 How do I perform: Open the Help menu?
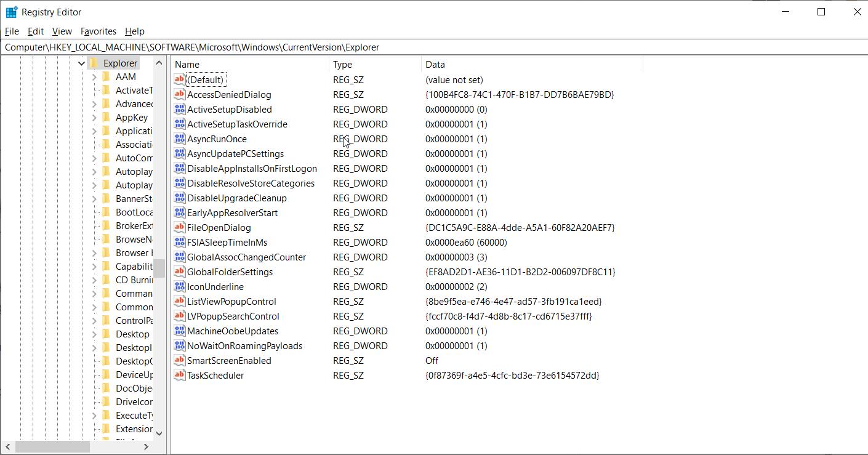coord(134,31)
